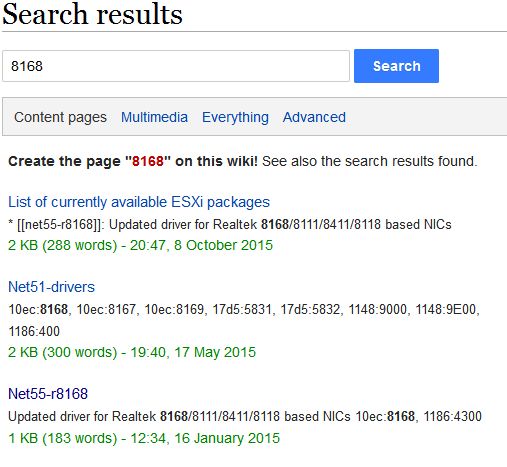The height and width of the screenshot is (467, 507).
Task: Click the red 8168 create-page link
Action: tap(148, 161)
